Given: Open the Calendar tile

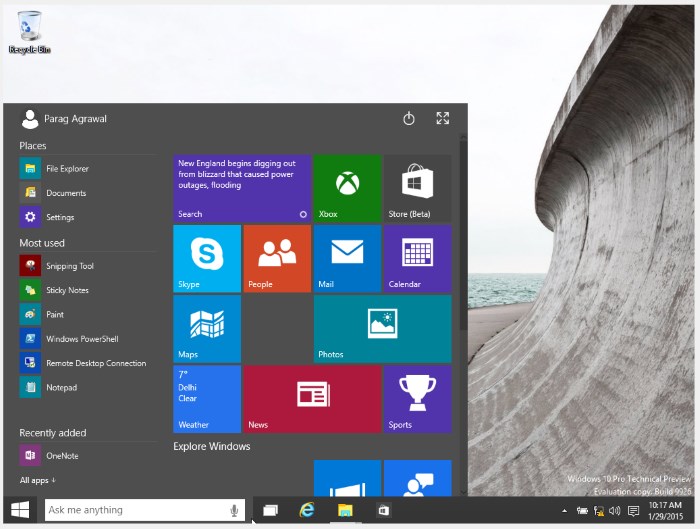Looking at the screenshot, I should 417,258.
